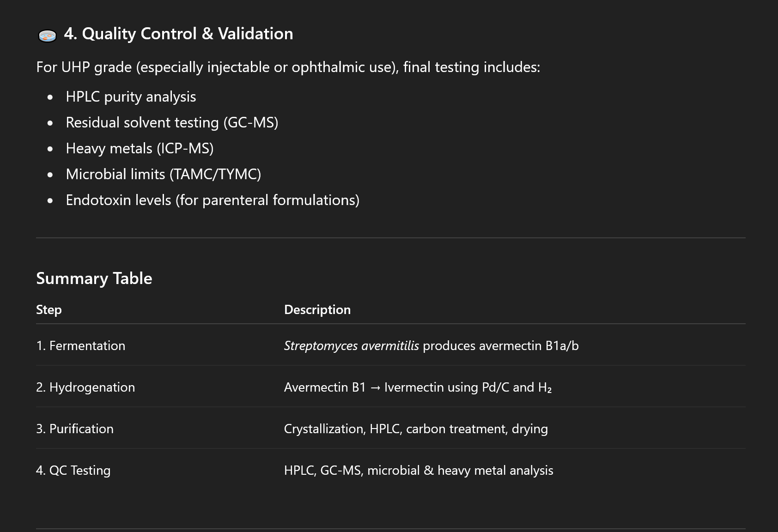This screenshot has width=778, height=532.
Task: Click the Step column header
Action: pyautogui.click(x=49, y=310)
